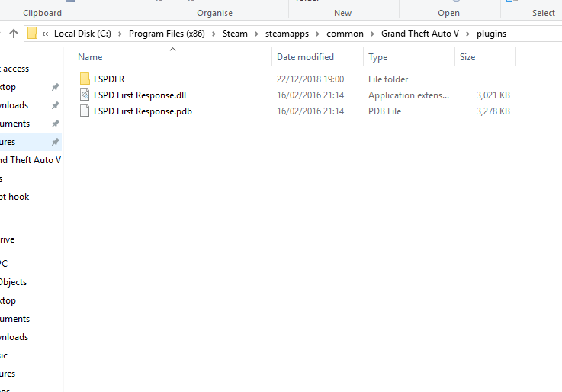Expand chevron after steamapps

(x=317, y=34)
